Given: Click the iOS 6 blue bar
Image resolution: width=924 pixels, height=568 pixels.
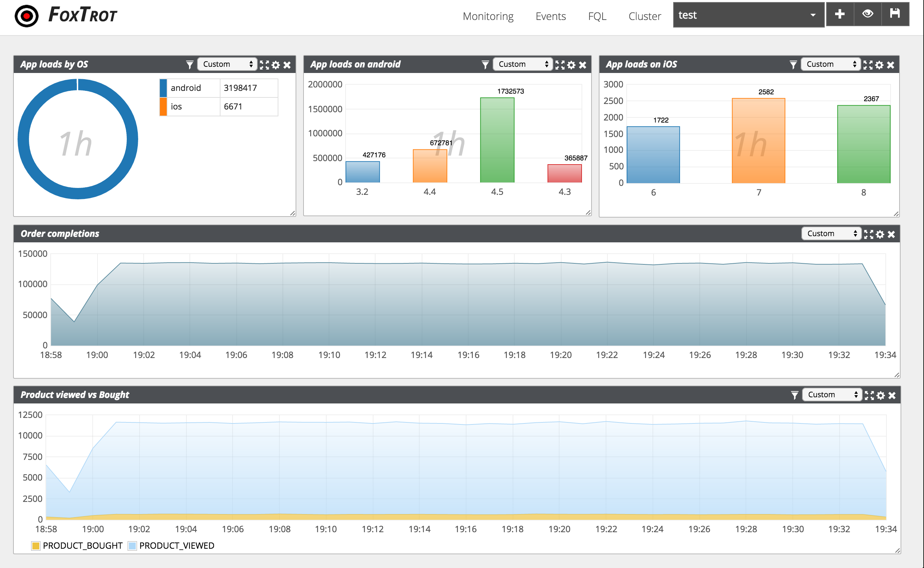Looking at the screenshot, I should 653,155.
